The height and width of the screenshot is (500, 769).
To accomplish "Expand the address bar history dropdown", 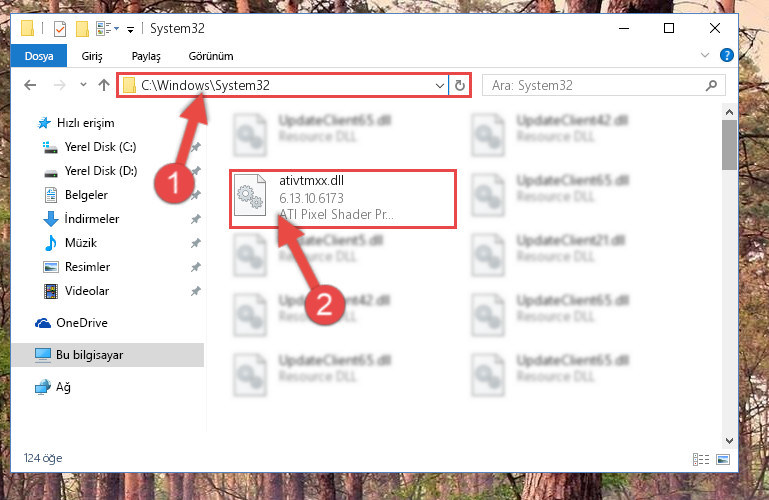I will [x=439, y=86].
